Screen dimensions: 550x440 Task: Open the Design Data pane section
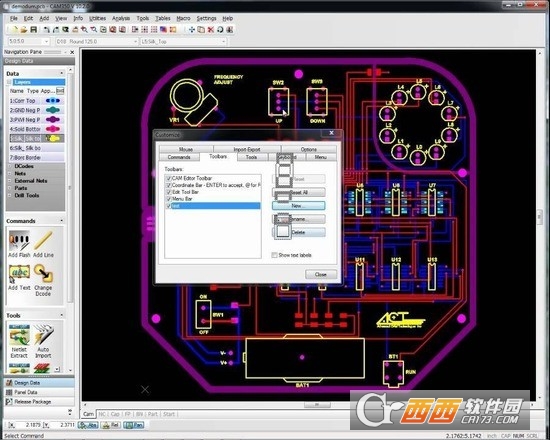click(x=39, y=382)
